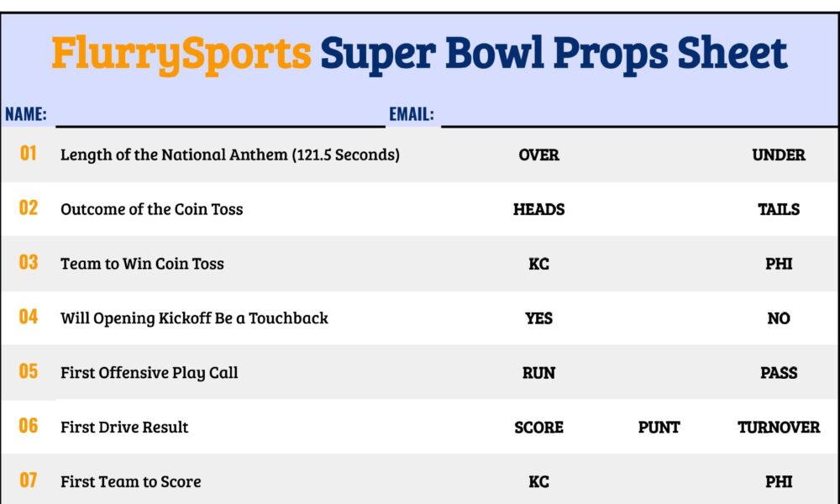Viewport: 840px width, 504px height.
Task: Pick KC to win coin toss
Action: [538, 264]
